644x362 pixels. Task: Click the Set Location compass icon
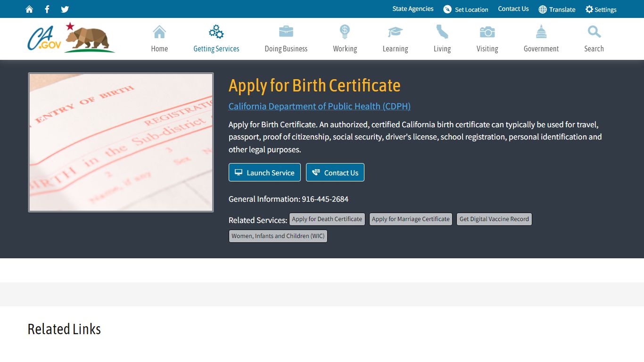pos(447,9)
